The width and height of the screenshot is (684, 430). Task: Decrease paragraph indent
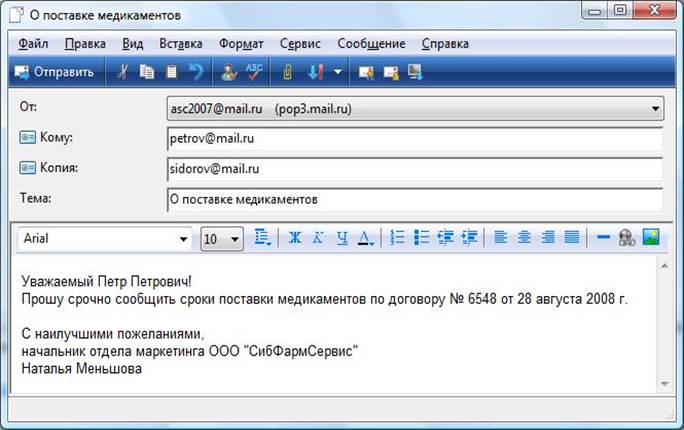click(x=445, y=238)
